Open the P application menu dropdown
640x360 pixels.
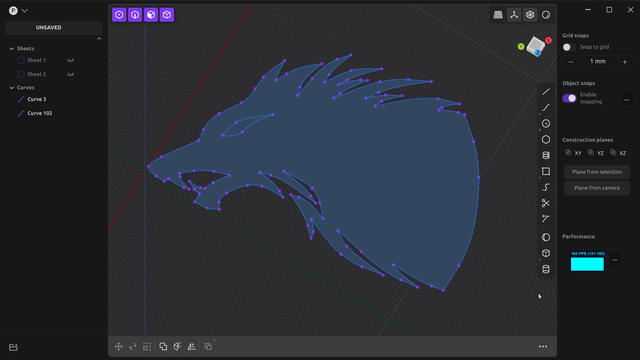click(x=18, y=11)
